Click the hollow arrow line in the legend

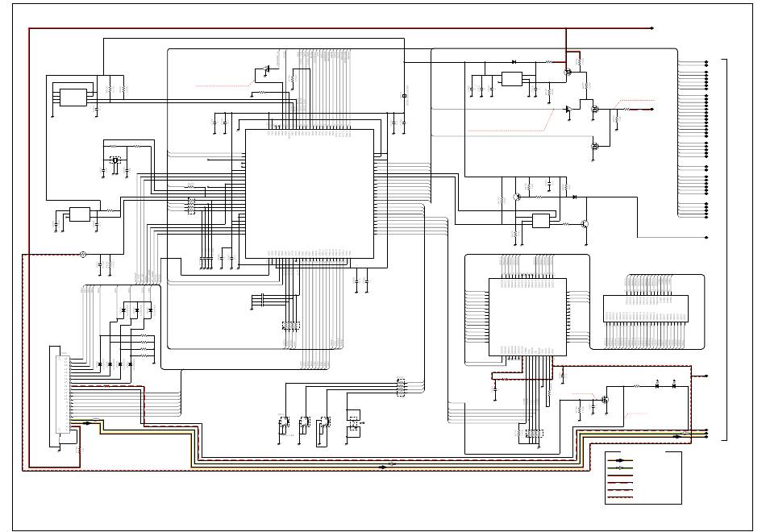click(x=620, y=468)
